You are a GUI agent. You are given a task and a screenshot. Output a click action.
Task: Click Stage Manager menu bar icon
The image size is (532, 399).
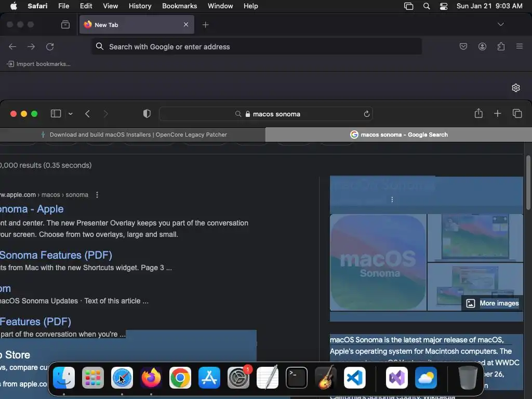(408, 6)
